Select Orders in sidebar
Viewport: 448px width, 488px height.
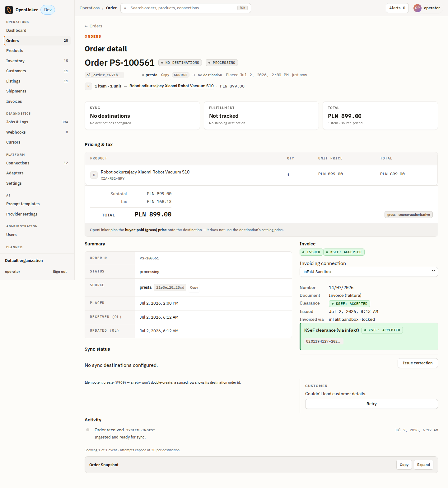coord(37,40)
